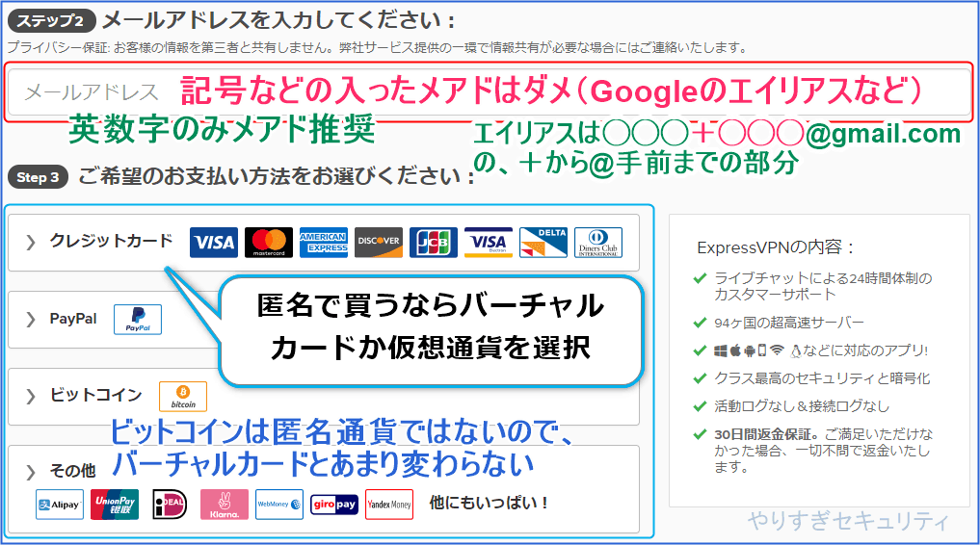Screen dimensions: 980x545
Task: Click the Yandex Money logo
Action: [389, 505]
